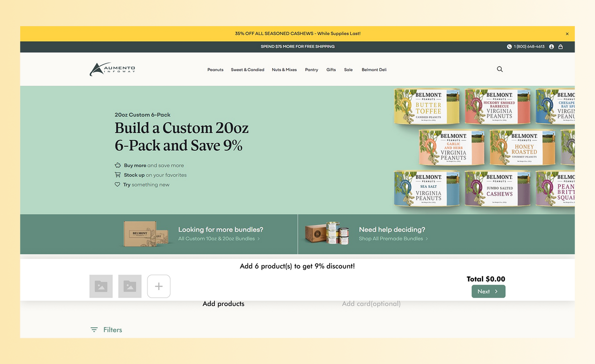Open the Belmont Deli menu
Viewport: 595px width, 364px height.
tap(374, 70)
